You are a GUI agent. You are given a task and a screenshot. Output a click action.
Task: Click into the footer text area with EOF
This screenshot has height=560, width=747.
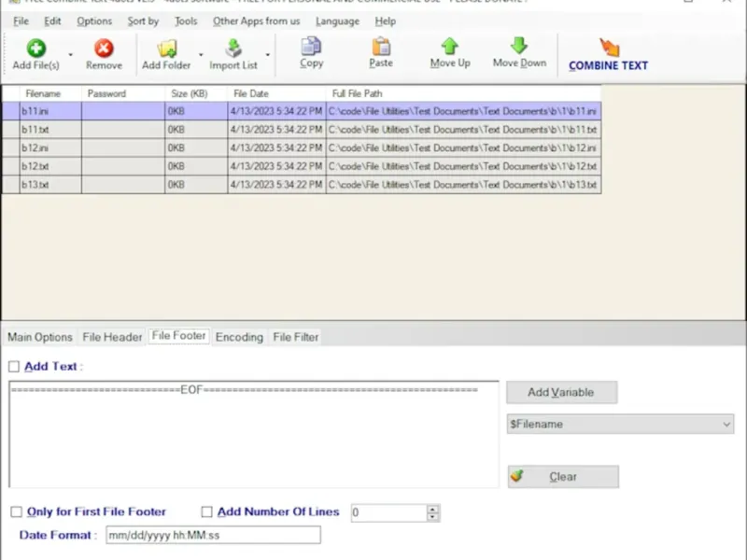coord(253,434)
